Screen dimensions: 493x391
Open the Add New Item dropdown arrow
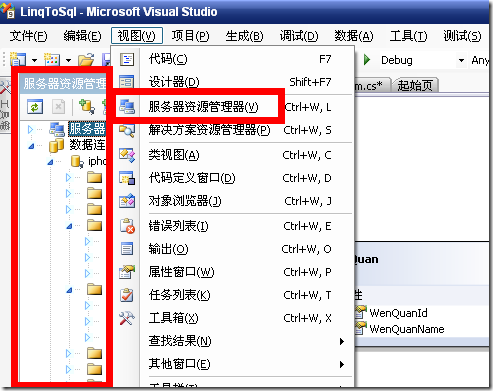[68, 60]
